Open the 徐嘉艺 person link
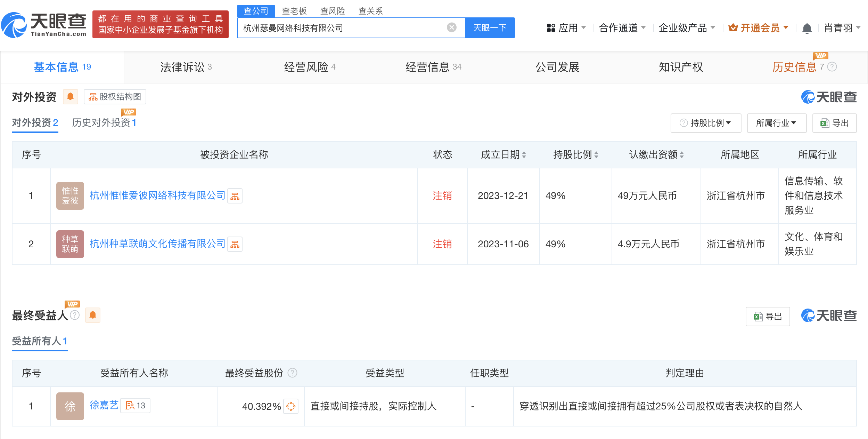The image size is (868, 439). coord(104,405)
